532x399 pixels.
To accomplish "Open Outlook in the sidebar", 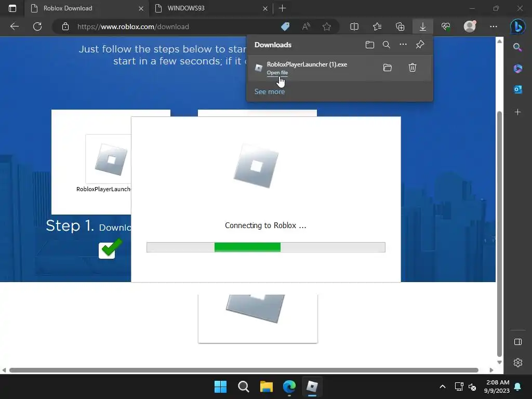I will (x=518, y=89).
